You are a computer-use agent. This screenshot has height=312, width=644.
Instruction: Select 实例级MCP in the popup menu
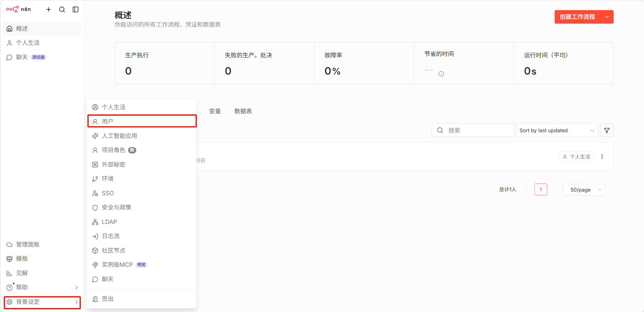point(142,265)
